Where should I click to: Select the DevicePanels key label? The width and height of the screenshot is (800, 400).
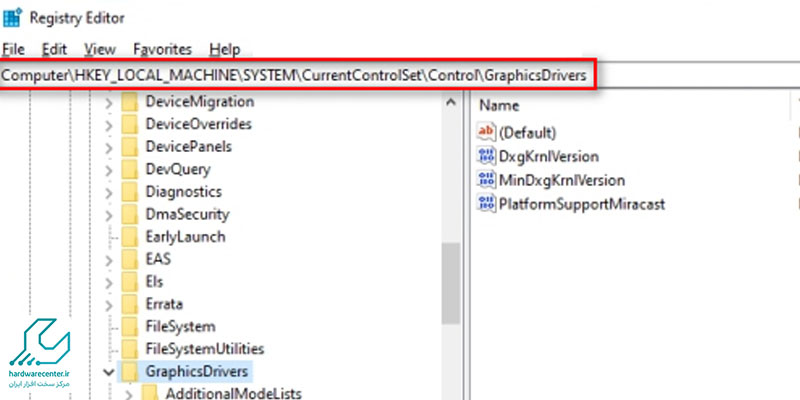tap(189, 146)
